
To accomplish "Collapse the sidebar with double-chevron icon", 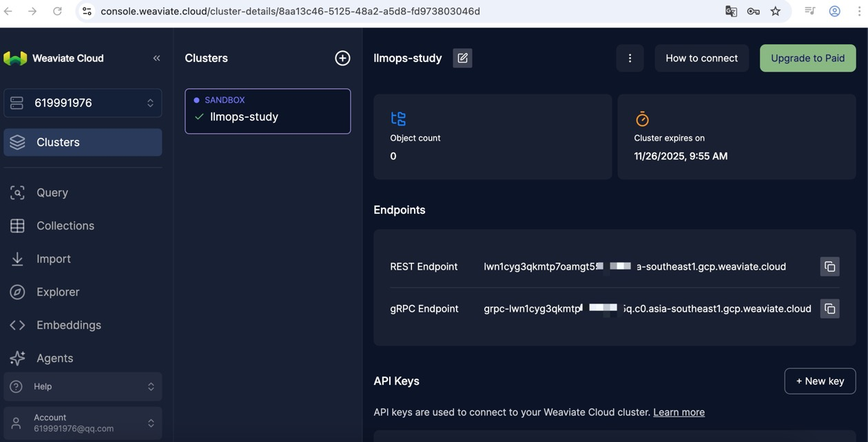I will pyautogui.click(x=156, y=59).
